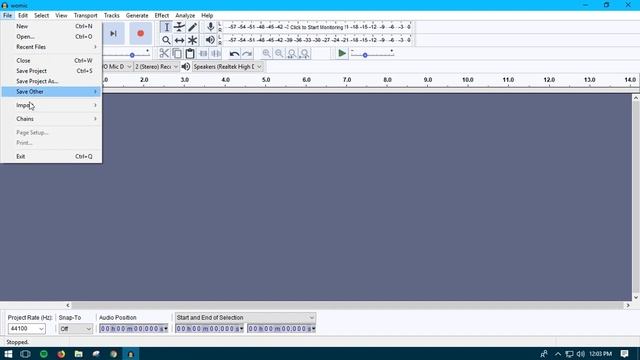The width and height of the screenshot is (640, 360).
Task: Choose Save Project As...
Action: point(51,81)
